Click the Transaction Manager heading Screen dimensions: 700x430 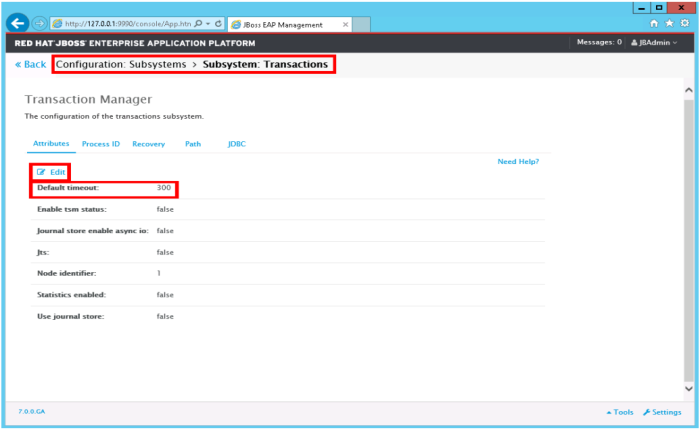point(88,99)
